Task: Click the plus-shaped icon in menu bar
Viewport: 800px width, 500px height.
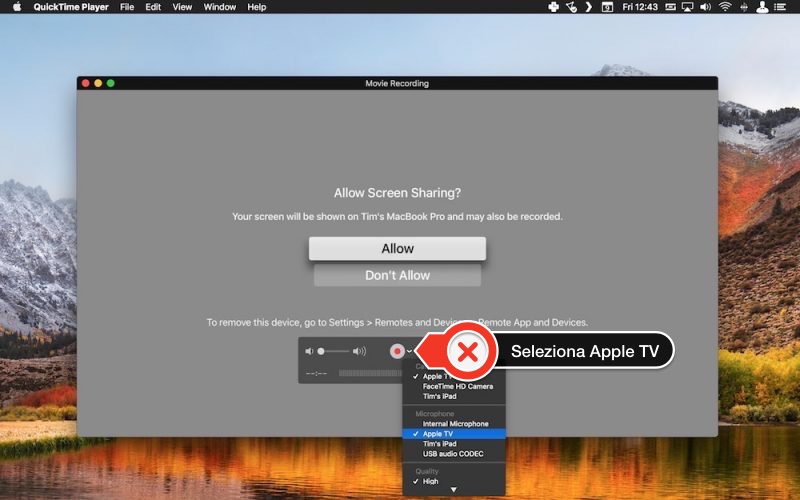Action: pyautogui.click(x=554, y=7)
